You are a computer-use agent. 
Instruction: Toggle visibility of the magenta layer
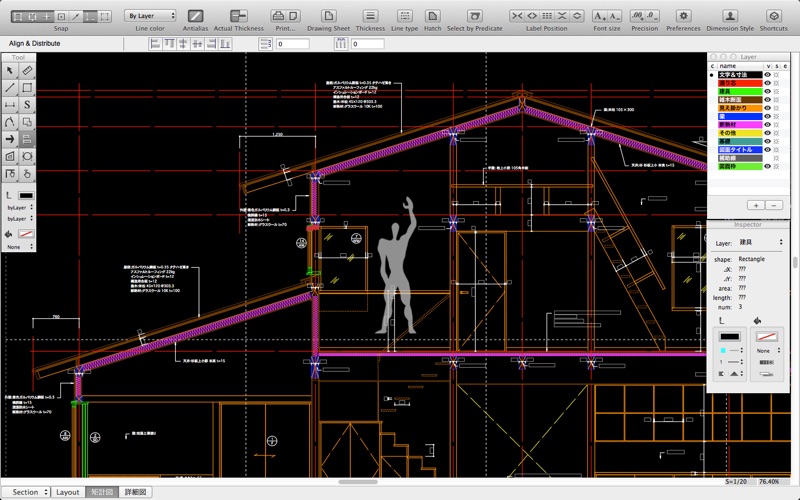click(x=767, y=124)
